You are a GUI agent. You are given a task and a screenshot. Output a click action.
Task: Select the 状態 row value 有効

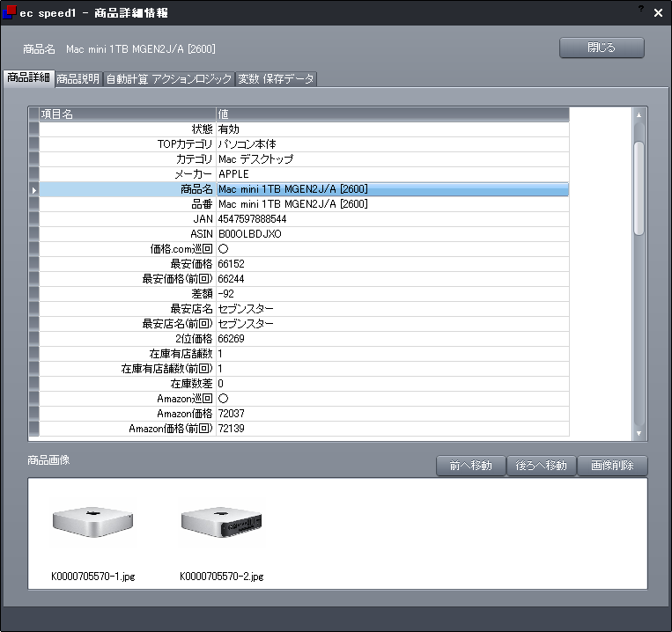[x=393, y=129]
